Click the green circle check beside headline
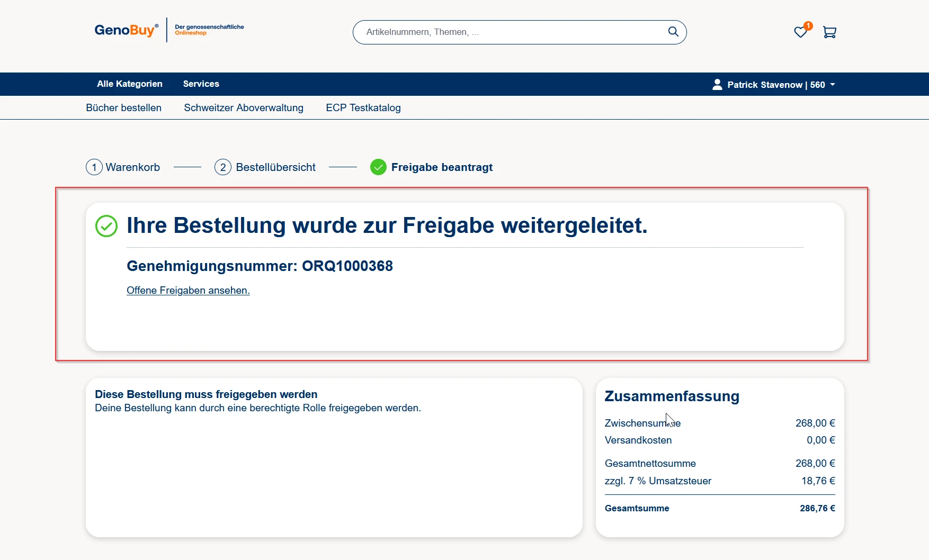This screenshot has height=560, width=929. (106, 226)
